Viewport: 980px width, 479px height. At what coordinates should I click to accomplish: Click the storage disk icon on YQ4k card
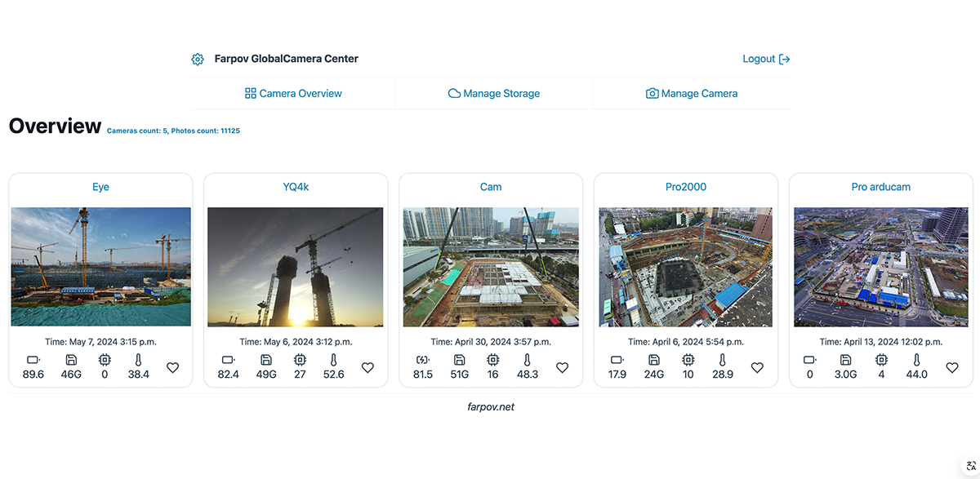point(266,360)
